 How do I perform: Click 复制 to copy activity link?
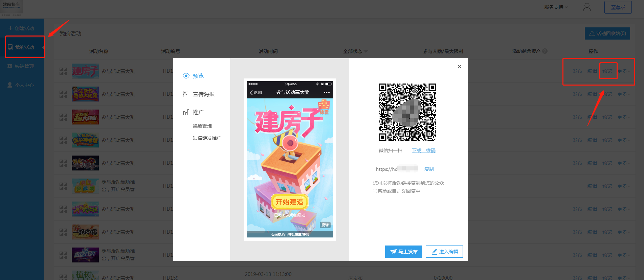tap(429, 169)
